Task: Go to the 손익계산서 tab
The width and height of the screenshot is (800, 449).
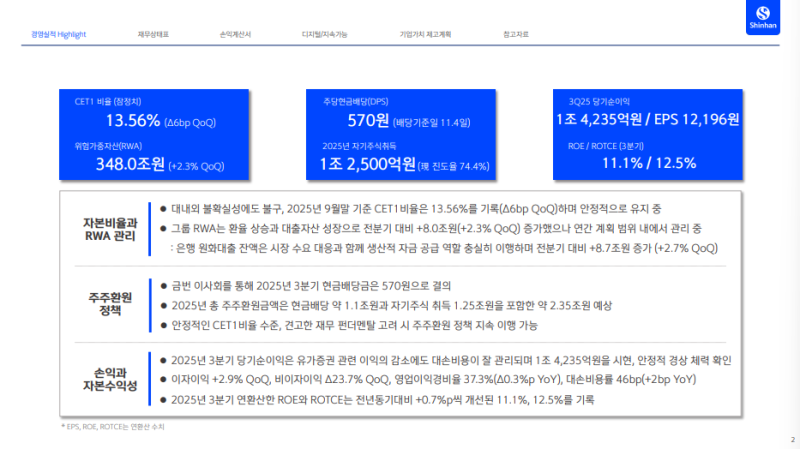Action: click(234, 34)
